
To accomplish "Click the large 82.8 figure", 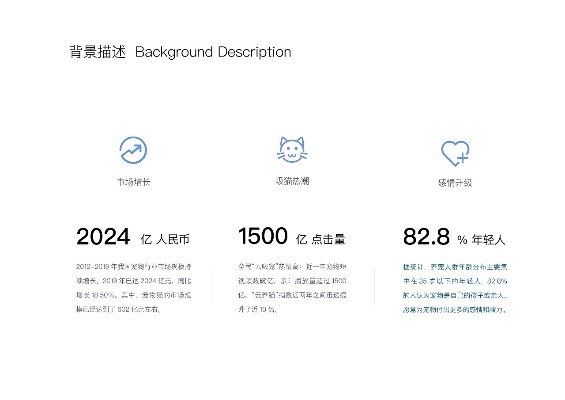I will click(x=426, y=237).
